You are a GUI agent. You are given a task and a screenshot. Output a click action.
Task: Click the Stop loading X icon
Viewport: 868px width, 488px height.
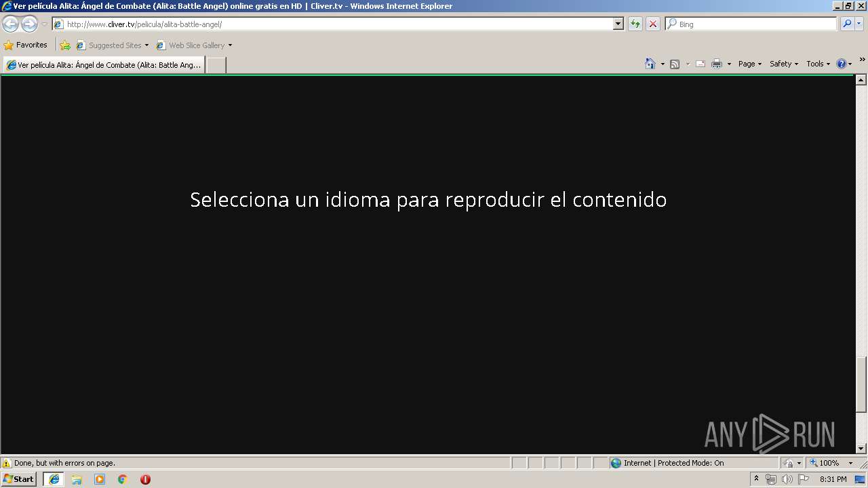click(652, 24)
